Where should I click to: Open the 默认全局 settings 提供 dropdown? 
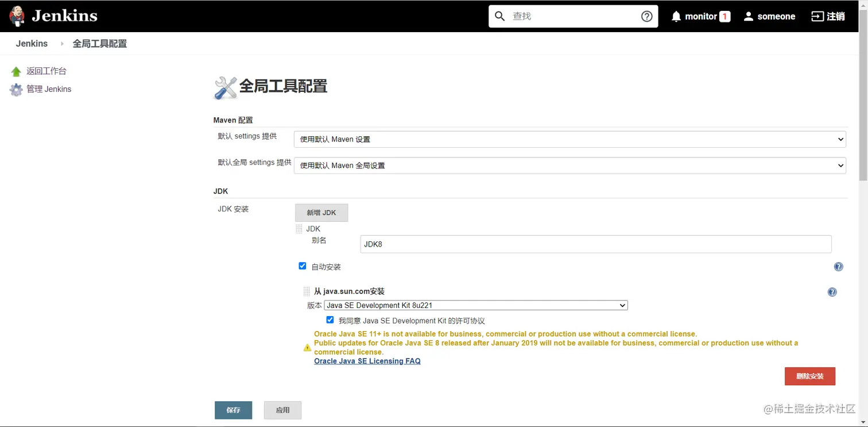coord(569,166)
